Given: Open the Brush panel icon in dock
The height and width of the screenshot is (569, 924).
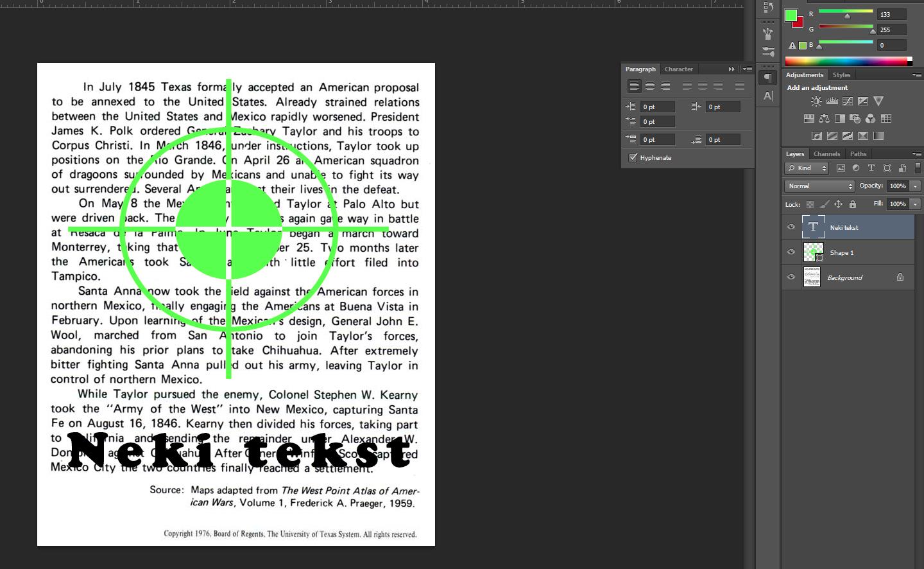Looking at the screenshot, I should (x=768, y=33).
